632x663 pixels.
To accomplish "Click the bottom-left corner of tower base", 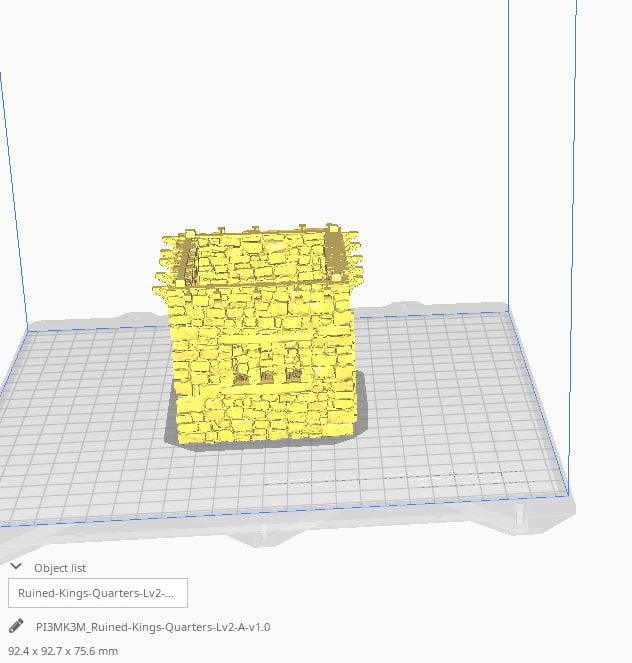I will [180, 438].
